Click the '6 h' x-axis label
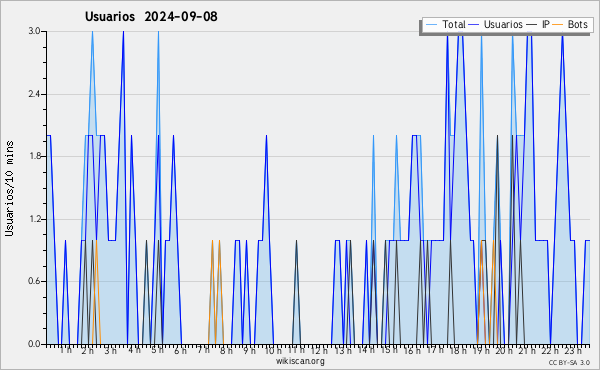 (x=180, y=351)
